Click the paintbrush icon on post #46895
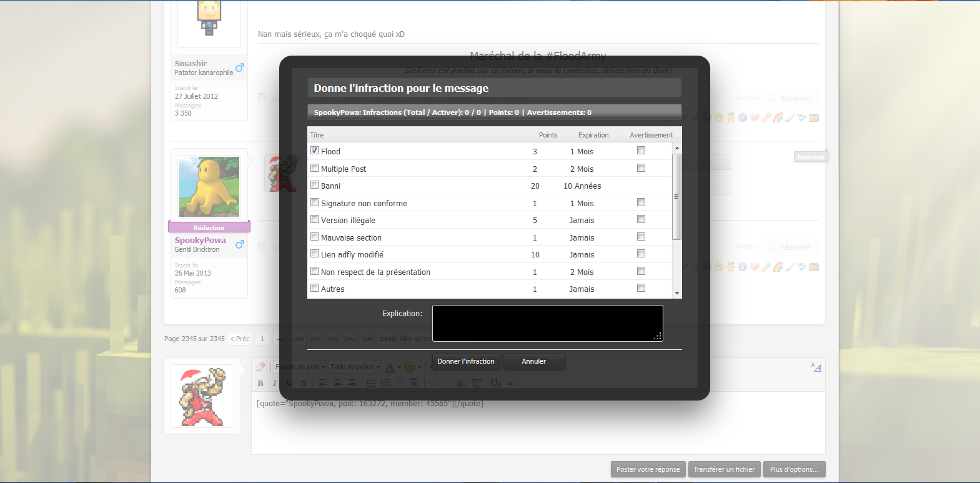Viewport: 980px width, 483px height. click(x=790, y=267)
